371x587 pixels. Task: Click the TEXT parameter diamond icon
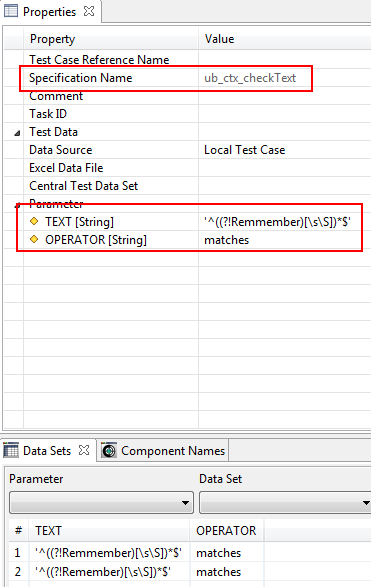34,221
